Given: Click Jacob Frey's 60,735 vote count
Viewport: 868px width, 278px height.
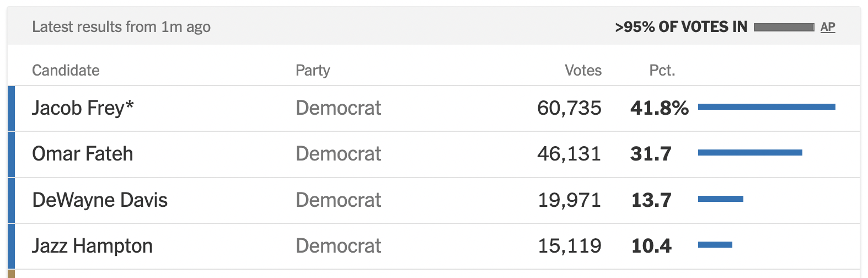Looking at the screenshot, I should 569,108.
